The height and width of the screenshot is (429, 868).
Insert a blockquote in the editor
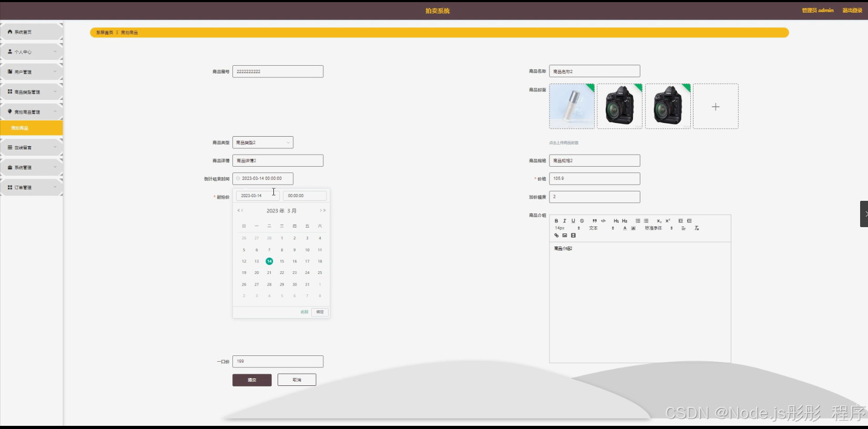595,221
